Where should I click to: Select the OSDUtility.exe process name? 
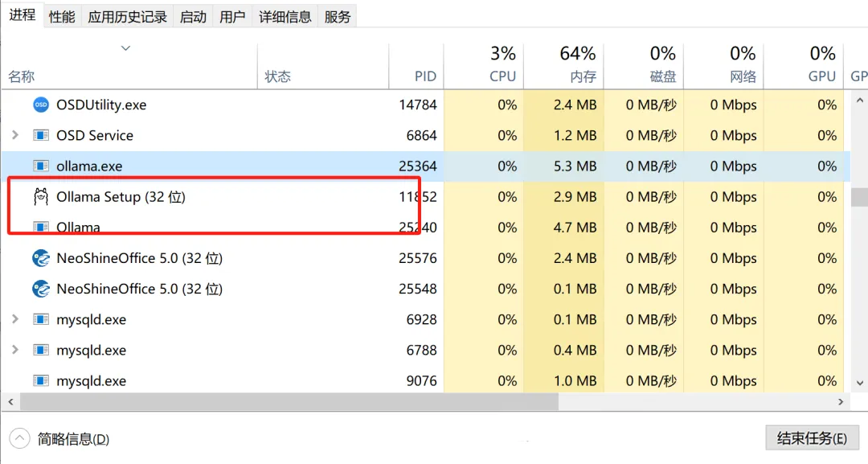[101, 105]
